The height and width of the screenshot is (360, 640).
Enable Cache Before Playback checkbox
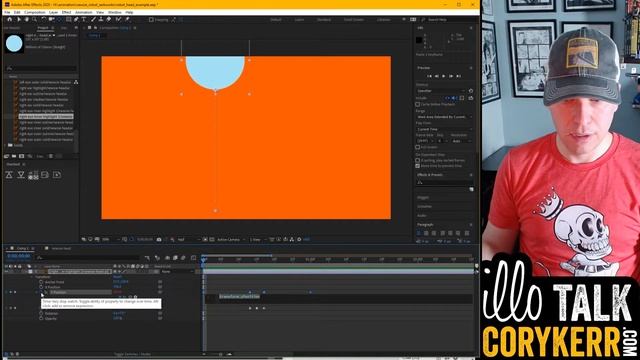click(x=418, y=104)
